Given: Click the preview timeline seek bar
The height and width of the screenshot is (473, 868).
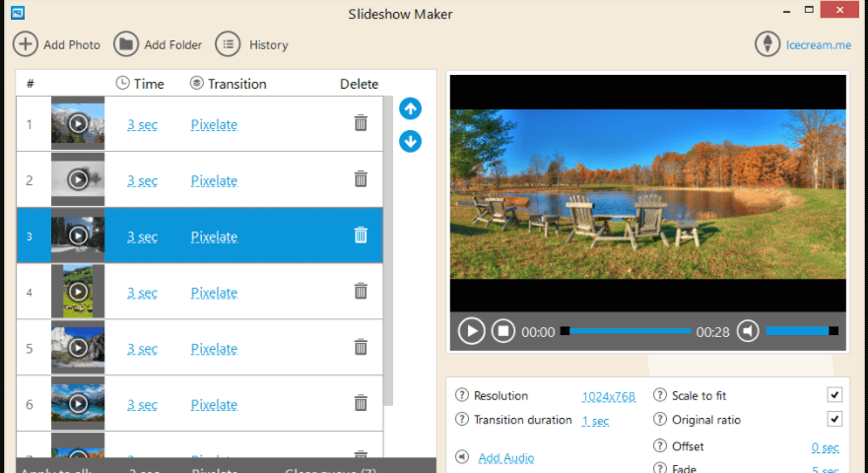Looking at the screenshot, I should (x=626, y=331).
